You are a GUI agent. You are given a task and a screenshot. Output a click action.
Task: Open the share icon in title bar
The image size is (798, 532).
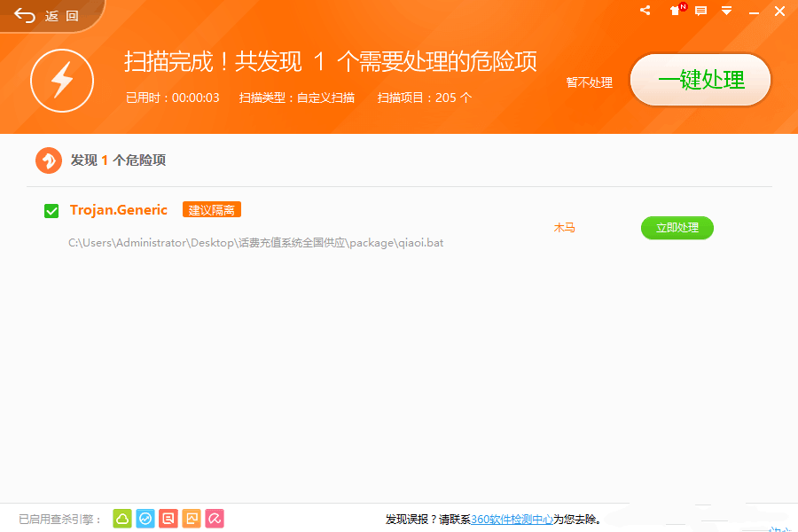(645, 12)
